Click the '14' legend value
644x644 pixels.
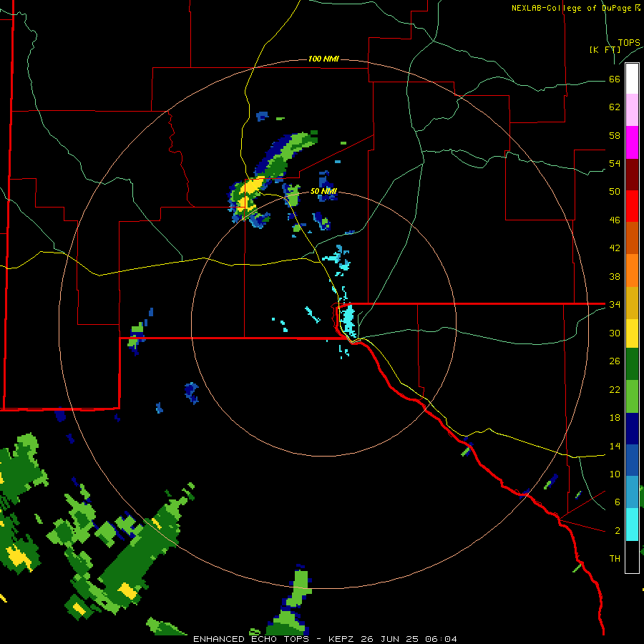tap(615, 446)
